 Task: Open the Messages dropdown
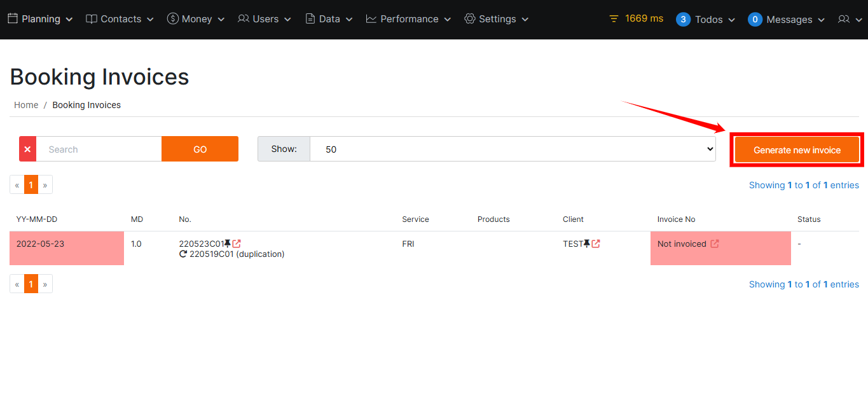pos(787,19)
